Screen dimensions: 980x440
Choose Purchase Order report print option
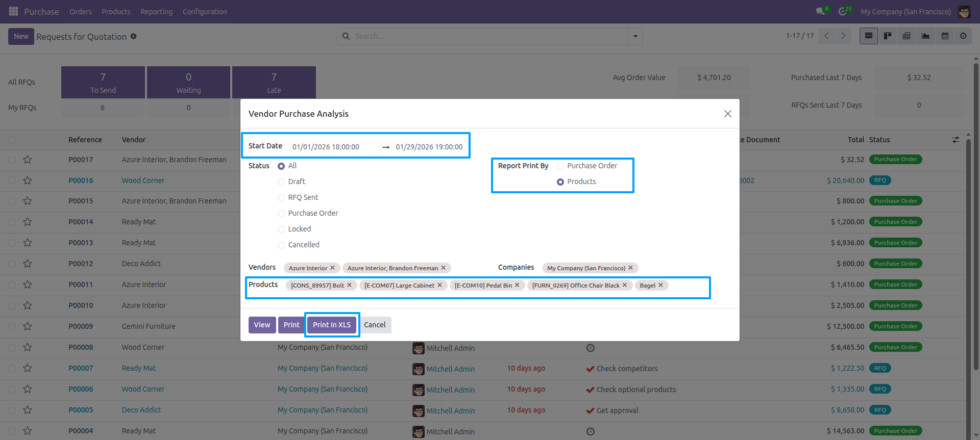(560, 166)
